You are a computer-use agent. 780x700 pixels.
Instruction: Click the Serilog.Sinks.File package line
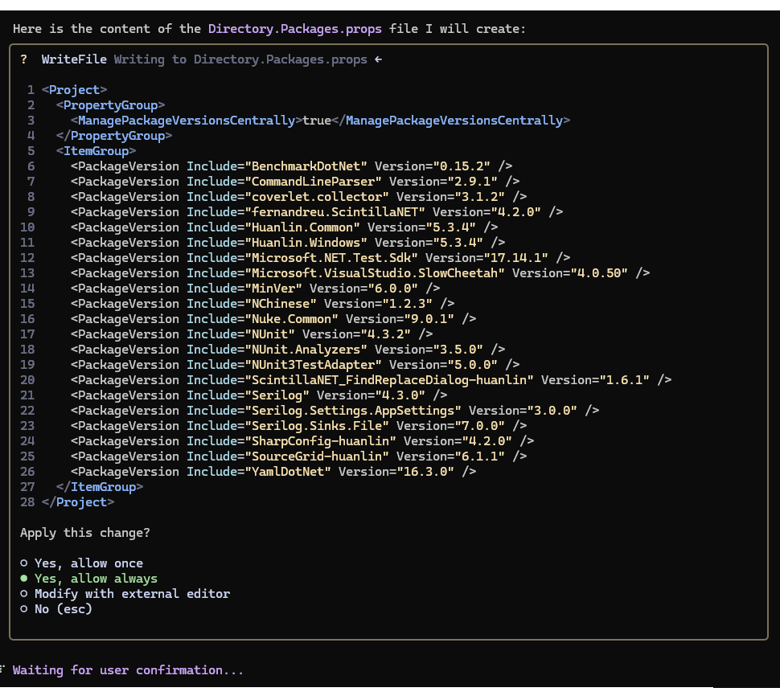coord(299,426)
